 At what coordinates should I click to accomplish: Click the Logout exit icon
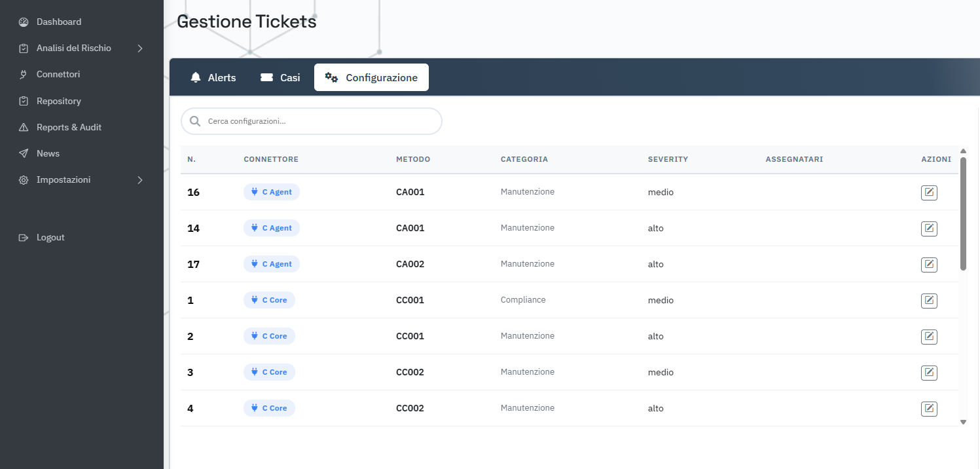[24, 238]
